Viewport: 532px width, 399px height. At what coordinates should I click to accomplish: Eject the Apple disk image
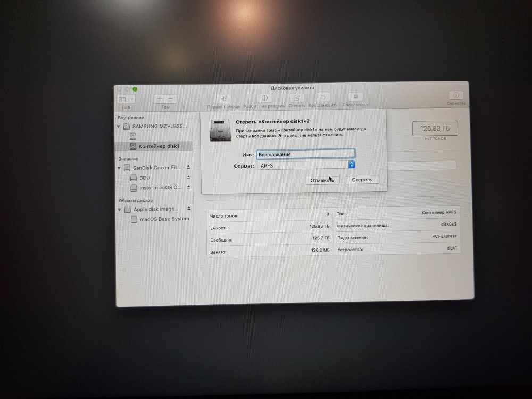point(188,209)
